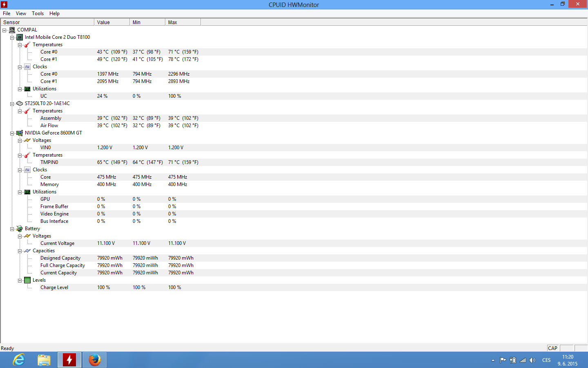Click the Utilizations icon under NVIDIA GeForce
The height and width of the screenshot is (368, 588).
[x=27, y=192]
